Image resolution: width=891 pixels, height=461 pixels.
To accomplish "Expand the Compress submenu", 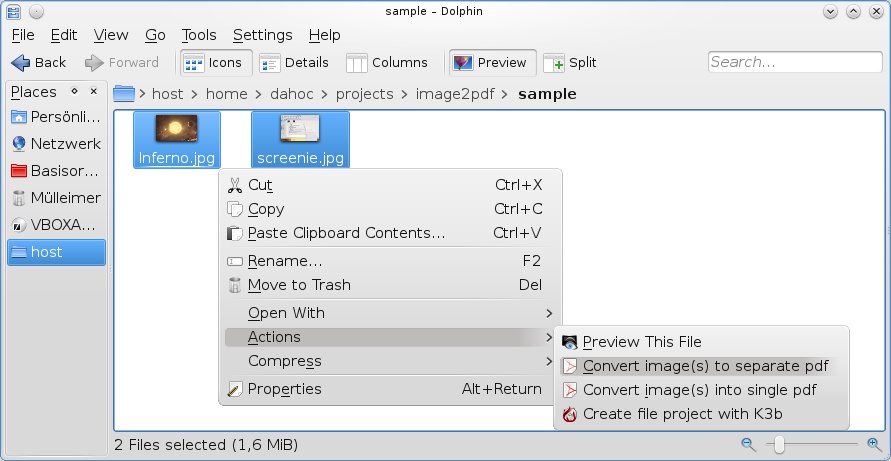I will click(x=389, y=361).
